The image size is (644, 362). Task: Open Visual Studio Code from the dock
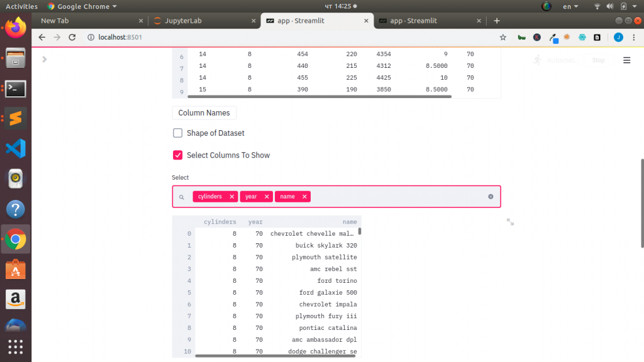pyautogui.click(x=15, y=149)
